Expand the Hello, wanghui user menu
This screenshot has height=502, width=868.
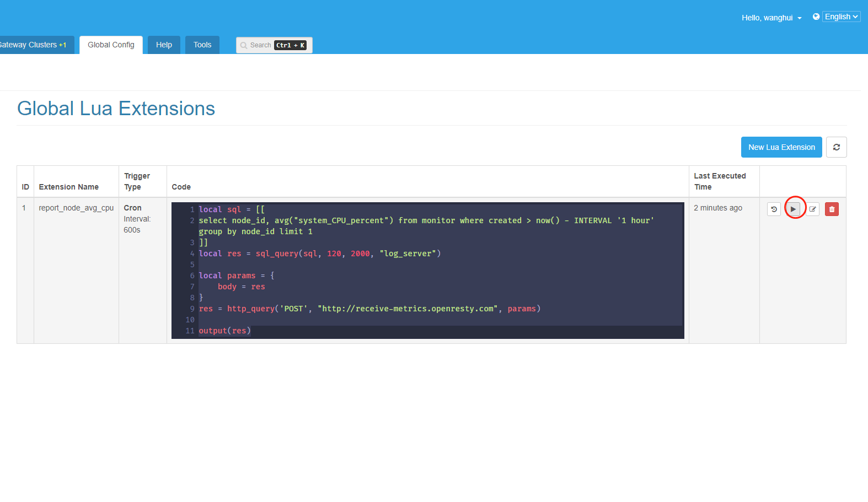point(771,18)
